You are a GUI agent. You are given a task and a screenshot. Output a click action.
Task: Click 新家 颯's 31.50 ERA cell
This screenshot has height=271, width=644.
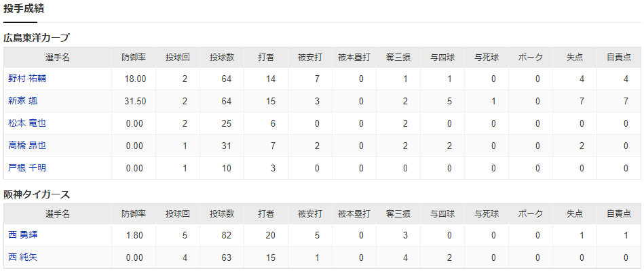click(x=135, y=101)
